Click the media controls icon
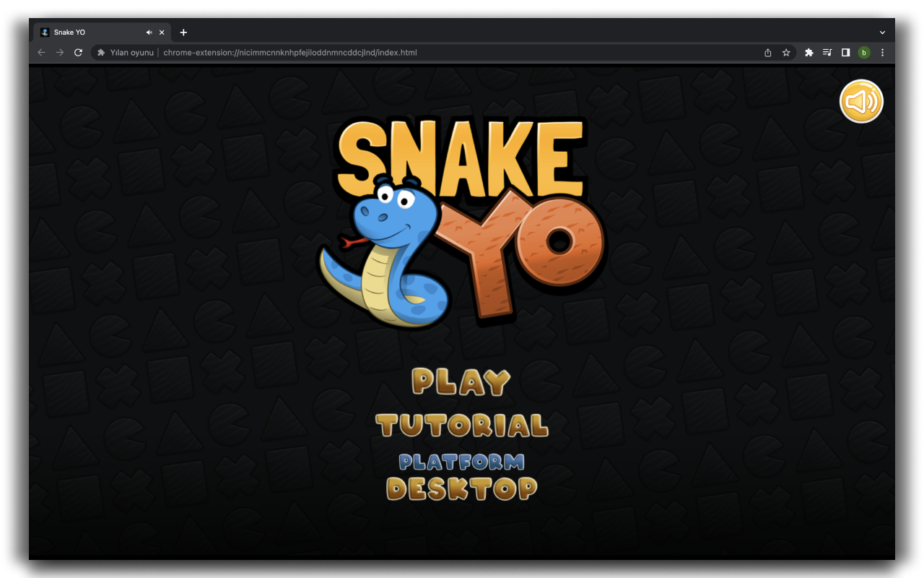Viewport: 924px width, 578px height. [x=827, y=52]
